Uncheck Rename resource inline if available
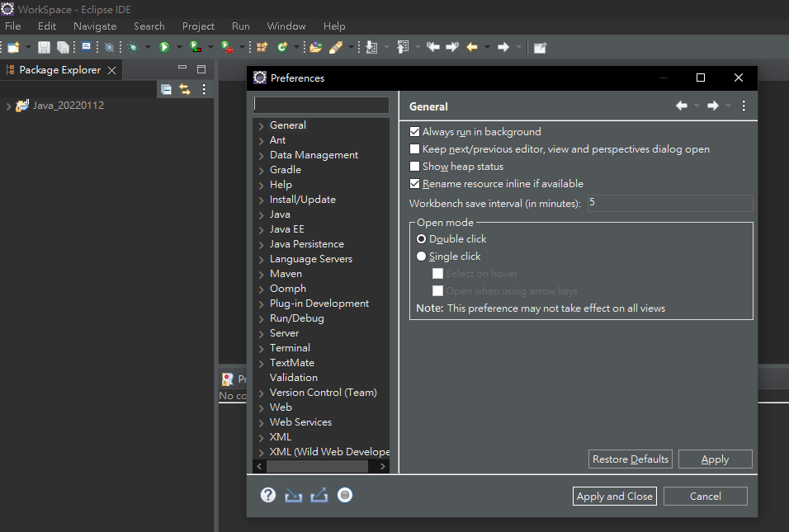 (x=414, y=184)
